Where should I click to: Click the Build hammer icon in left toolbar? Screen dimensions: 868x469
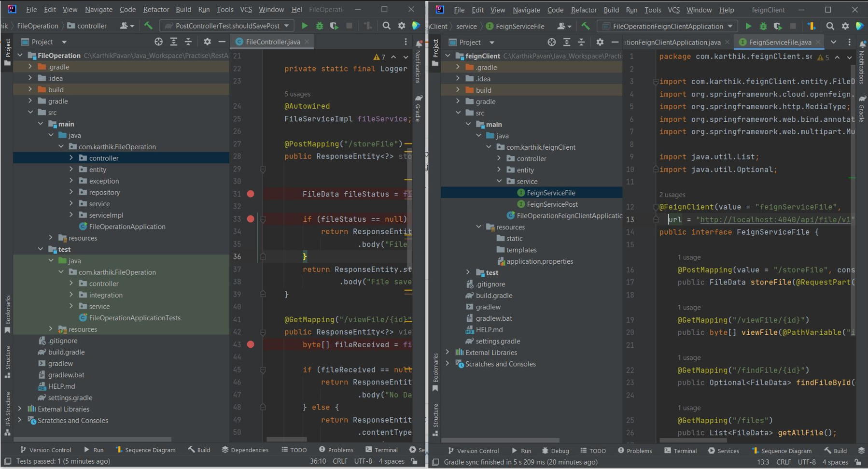click(x=148, y=26)
